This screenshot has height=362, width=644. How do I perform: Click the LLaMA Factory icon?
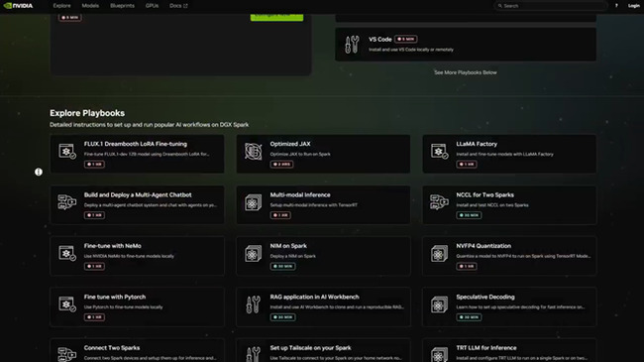[439, 151]
